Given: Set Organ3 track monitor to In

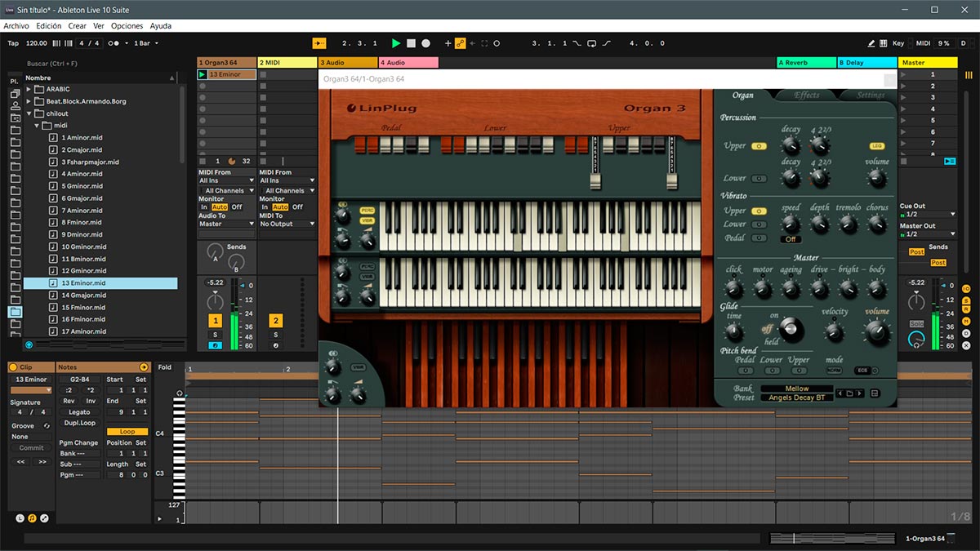Looking at the screenshot, I should tap(204, 207).
